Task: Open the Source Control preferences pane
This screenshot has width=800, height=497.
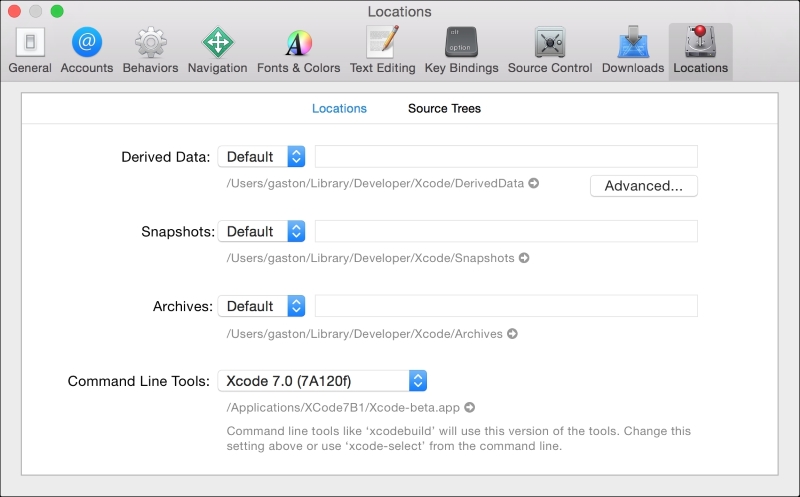Action: (549, 50)
